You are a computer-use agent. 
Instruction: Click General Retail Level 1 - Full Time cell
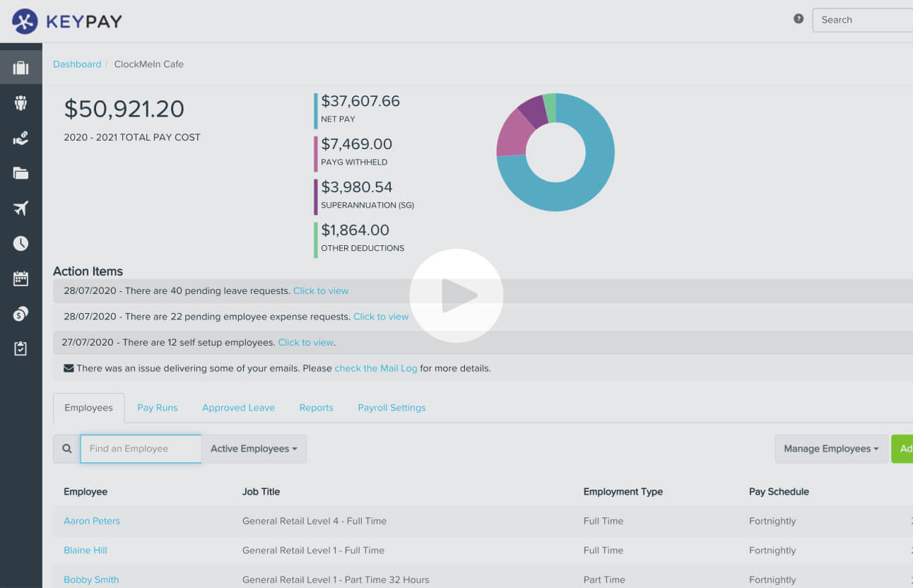coord(313,551)
